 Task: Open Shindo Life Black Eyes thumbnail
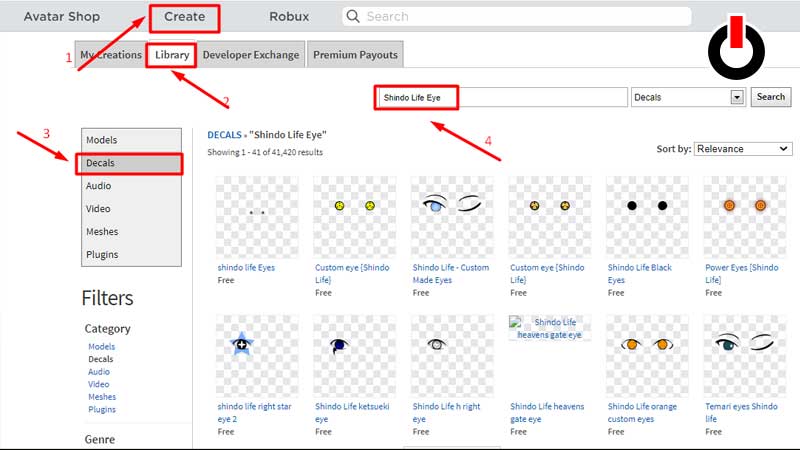click(x=647, y=217)
